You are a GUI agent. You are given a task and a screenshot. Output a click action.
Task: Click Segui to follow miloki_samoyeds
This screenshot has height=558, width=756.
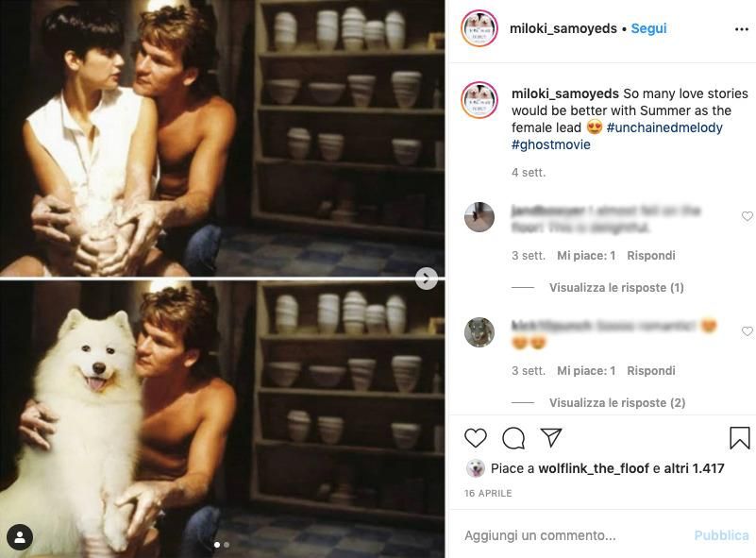tap(648, 28)
